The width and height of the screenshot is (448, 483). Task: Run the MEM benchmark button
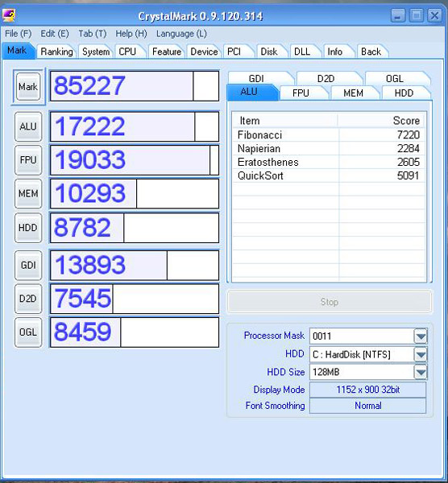click(x=28, y=194)
